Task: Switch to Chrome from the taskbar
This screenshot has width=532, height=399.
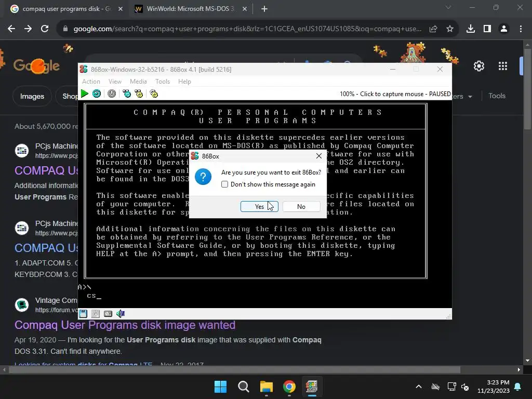Action: pyautogui.click(x=289, y=387)
